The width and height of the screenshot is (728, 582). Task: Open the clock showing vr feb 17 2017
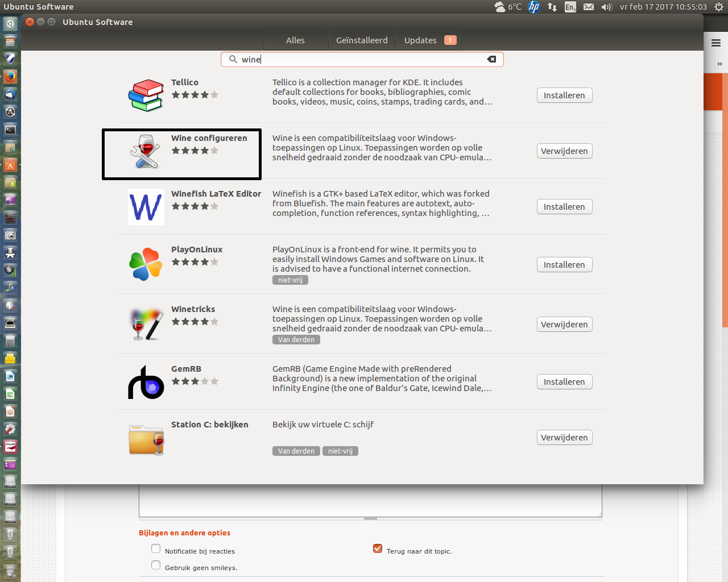[663, 7]
